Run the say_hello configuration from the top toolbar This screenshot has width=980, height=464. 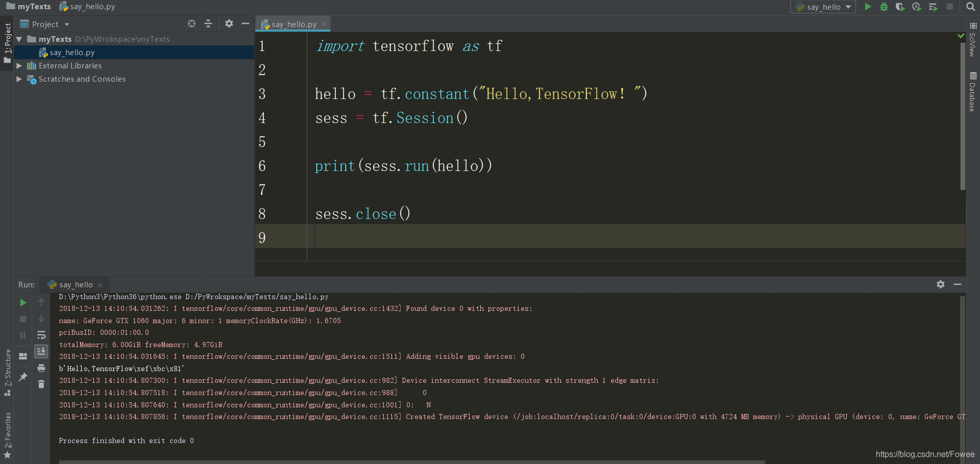click(x=868, y=7)
